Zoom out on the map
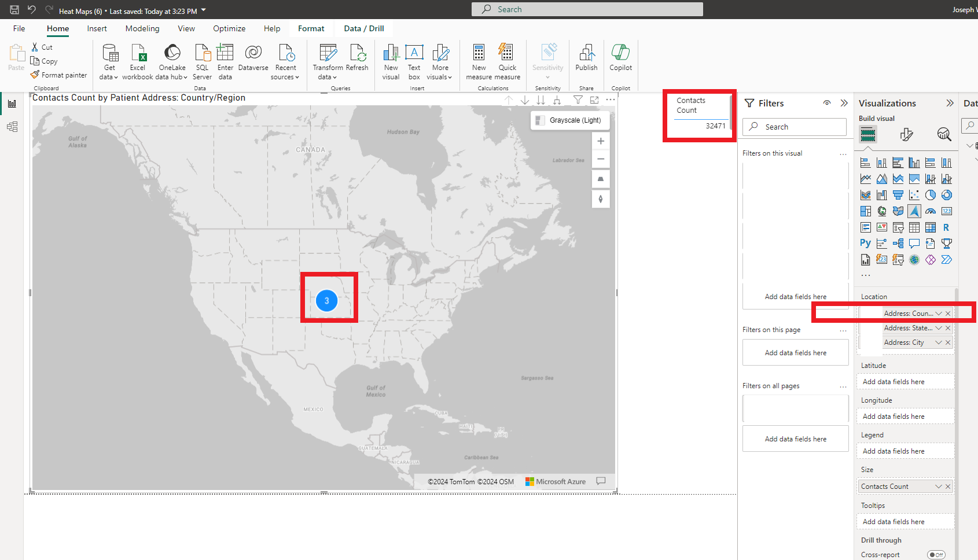 (x=601, y=159)
